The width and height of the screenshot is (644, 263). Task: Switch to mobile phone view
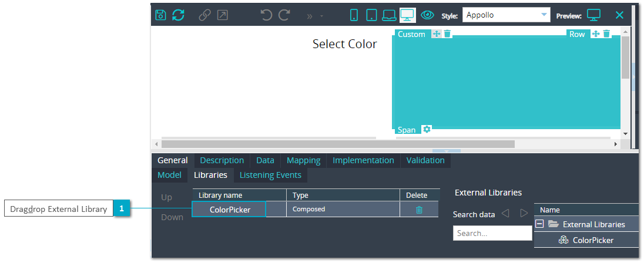pos(354,15)
